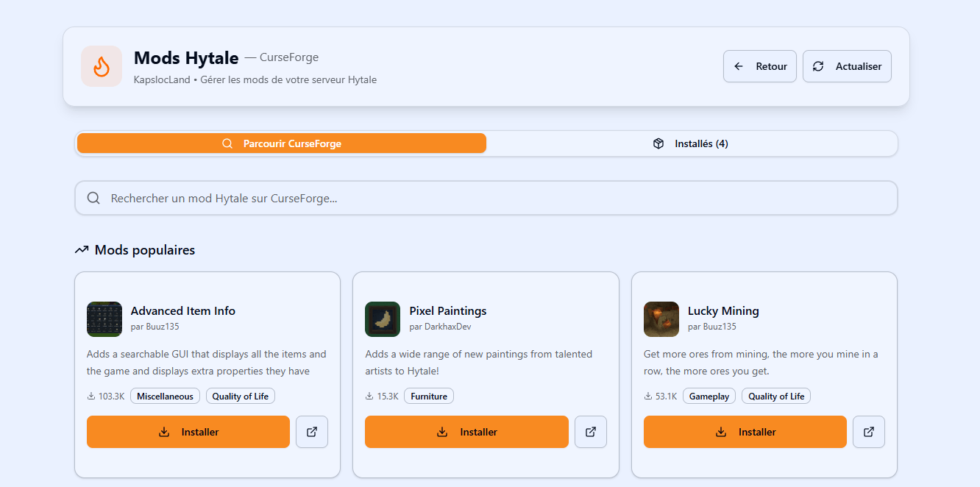980x487 pixels.
Task: Click the Miscellaneous tag on Advanced Item Info
Action: tap(165, 397)
